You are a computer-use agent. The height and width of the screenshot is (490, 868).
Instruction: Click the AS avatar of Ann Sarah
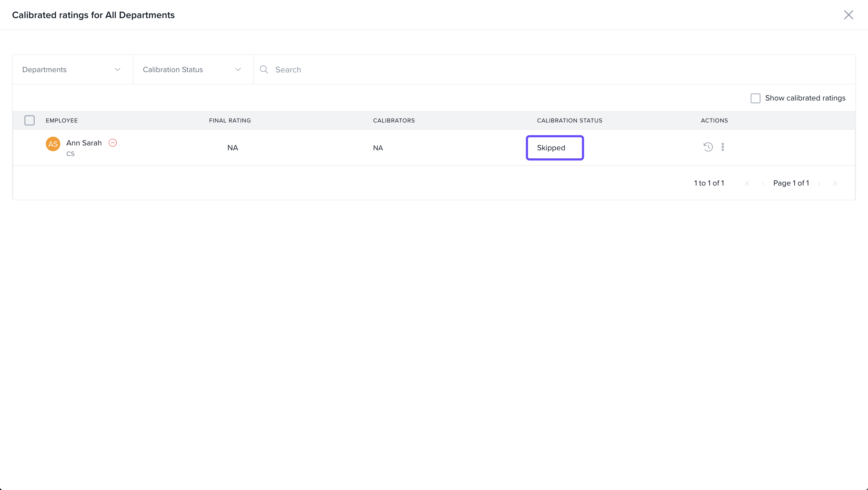53,144
